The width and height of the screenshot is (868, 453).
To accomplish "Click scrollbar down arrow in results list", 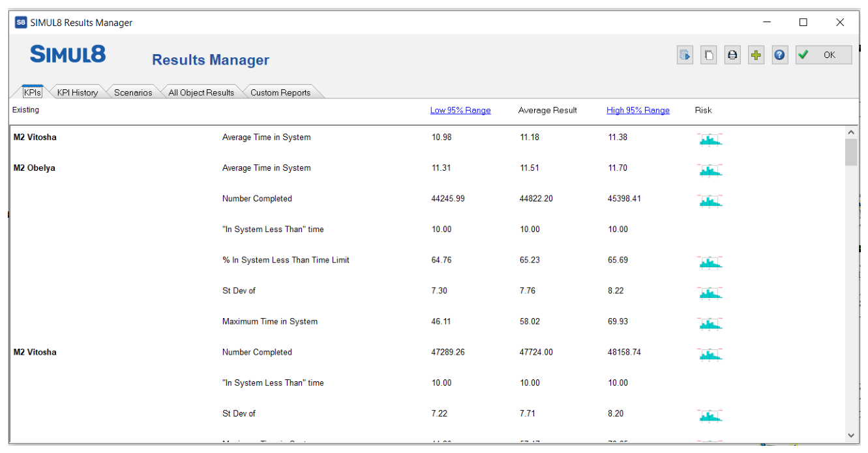I will pos(851,435).
